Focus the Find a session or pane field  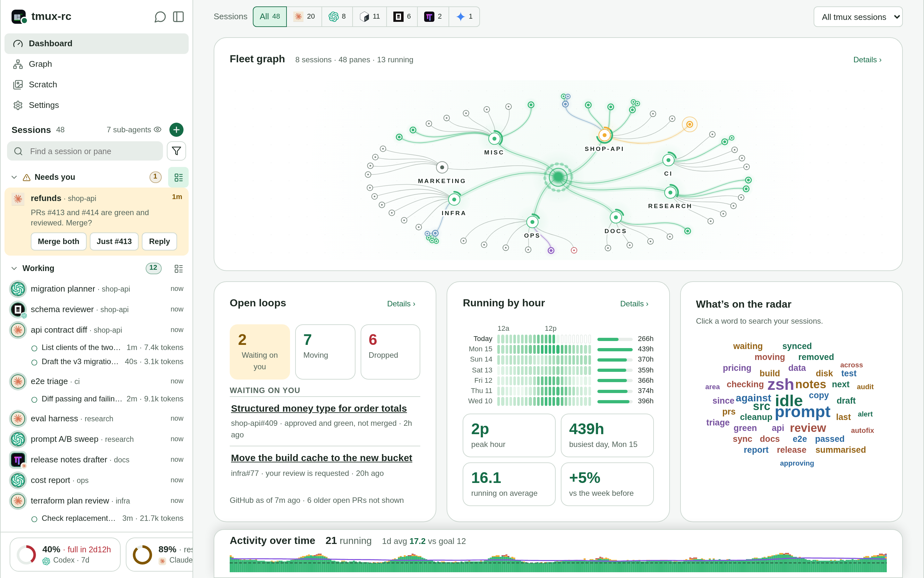point(85,151)
